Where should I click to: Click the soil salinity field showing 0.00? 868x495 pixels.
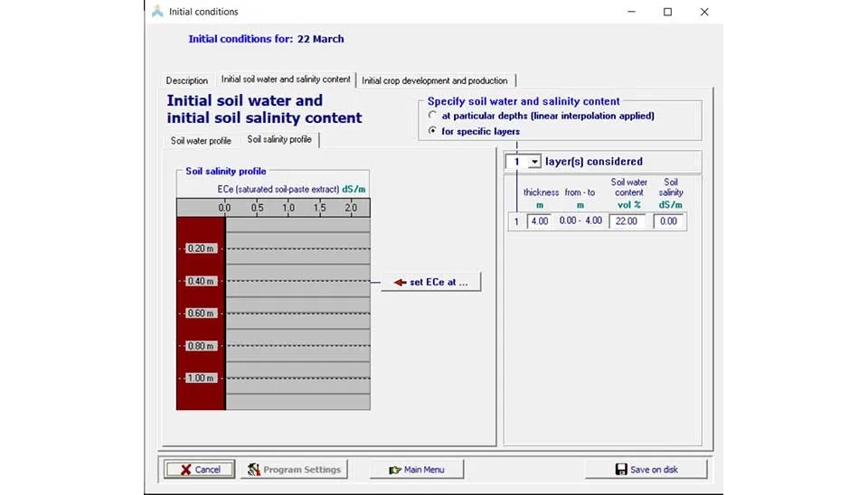coord(670,221)
